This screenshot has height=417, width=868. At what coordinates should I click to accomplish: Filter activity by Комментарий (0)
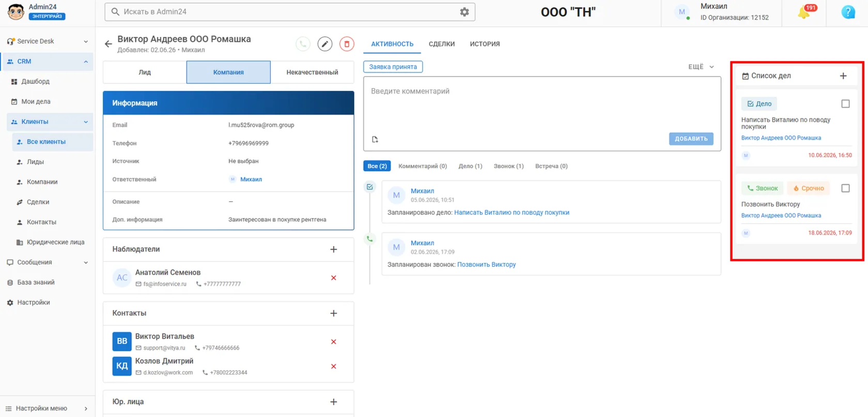coord(423,166)
